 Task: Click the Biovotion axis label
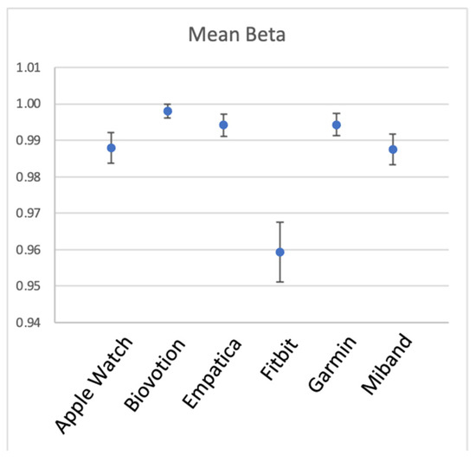154,375
